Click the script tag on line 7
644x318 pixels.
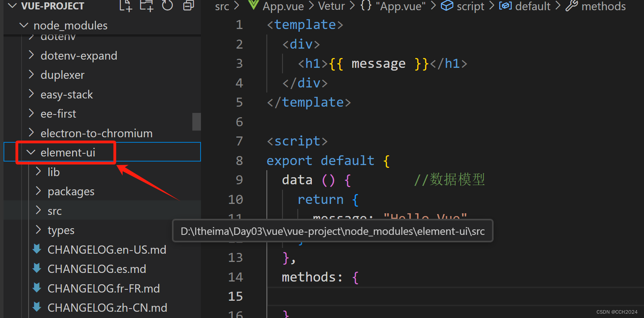[297, 141]
